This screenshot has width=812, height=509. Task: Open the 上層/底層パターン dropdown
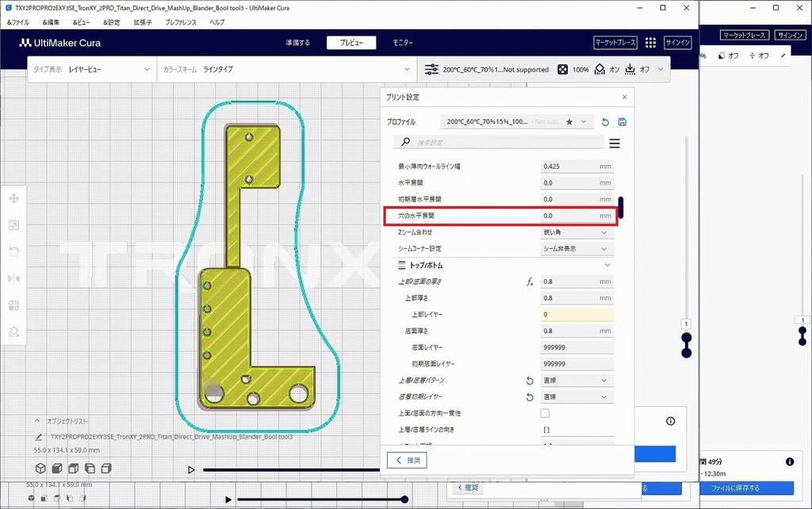point(577,381)
